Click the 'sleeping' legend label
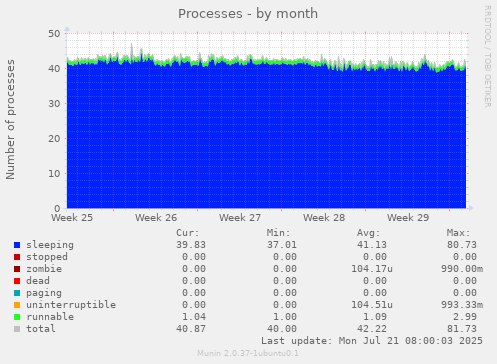Image resolution: width=497 pixels, height=364 pixels. point(50,245)
